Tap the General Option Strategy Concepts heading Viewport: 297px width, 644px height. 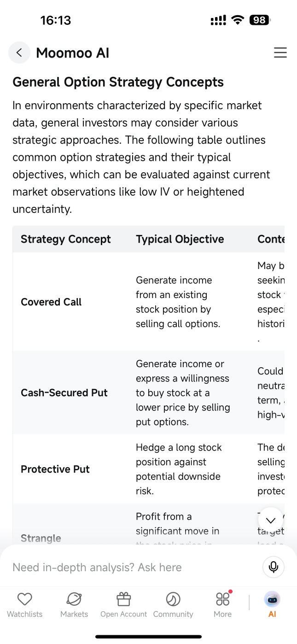pyautogui.click(x=118, y=82)
